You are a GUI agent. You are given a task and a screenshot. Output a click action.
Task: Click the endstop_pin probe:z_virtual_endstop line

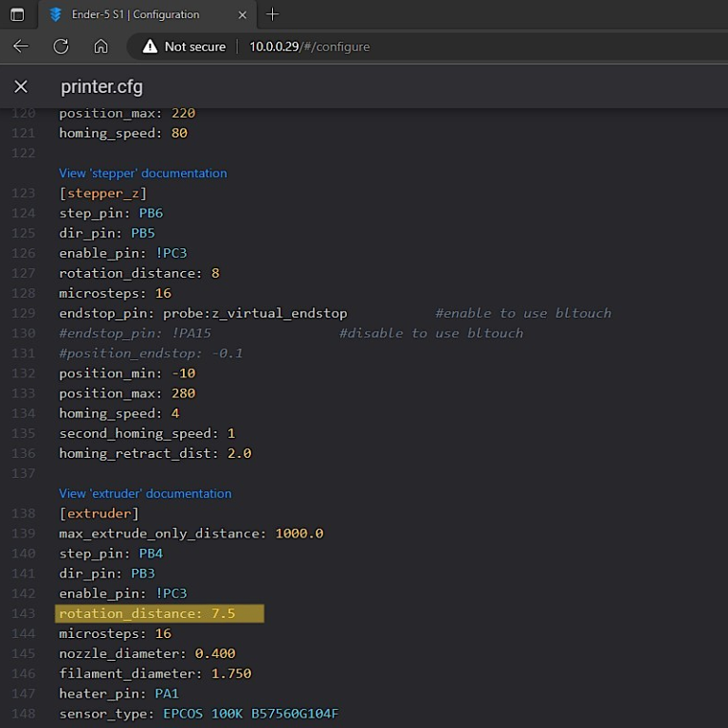tap(203, 314)
